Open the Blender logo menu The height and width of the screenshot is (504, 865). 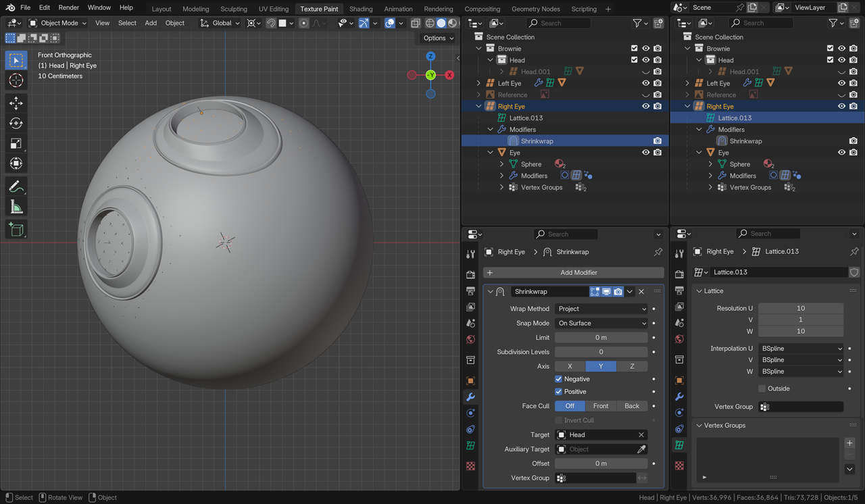click(10, 7)
